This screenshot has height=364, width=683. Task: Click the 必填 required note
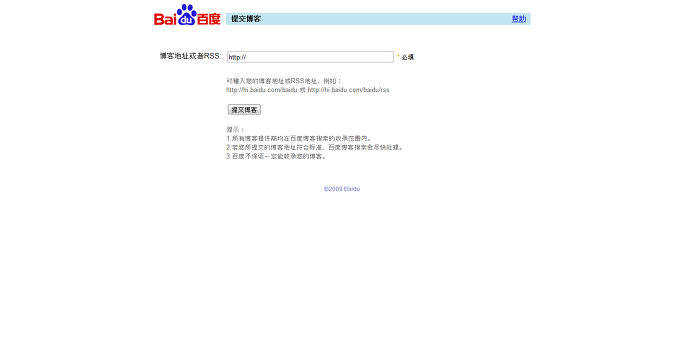tap(408, 57)
